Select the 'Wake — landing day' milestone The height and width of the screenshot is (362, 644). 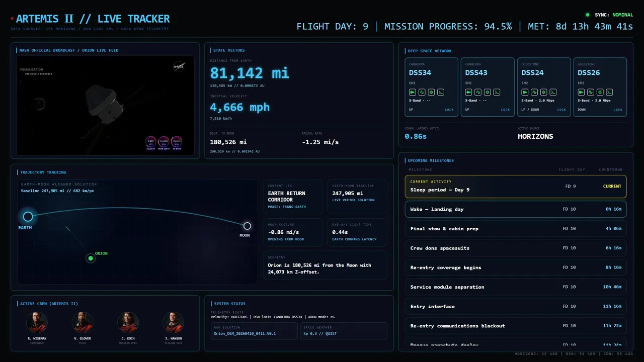click(x=516, y=209)
